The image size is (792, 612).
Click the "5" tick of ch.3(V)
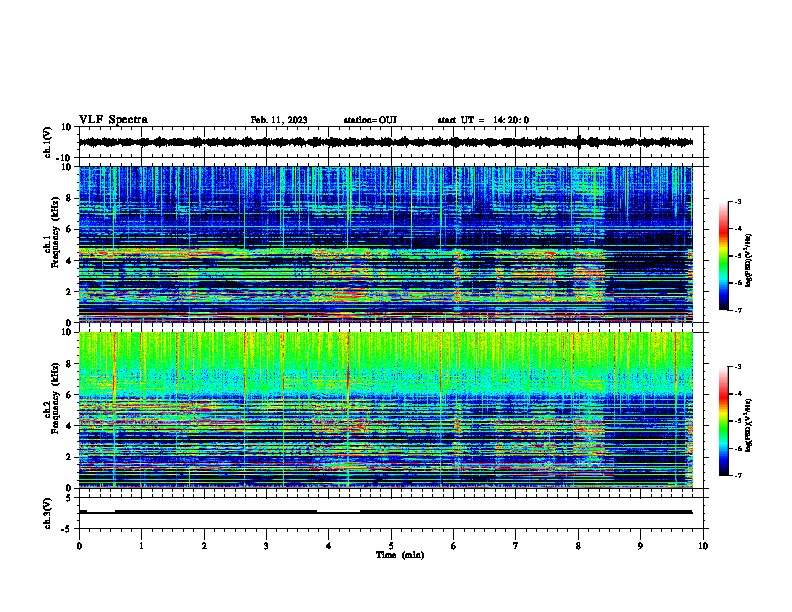pos(69,498)
